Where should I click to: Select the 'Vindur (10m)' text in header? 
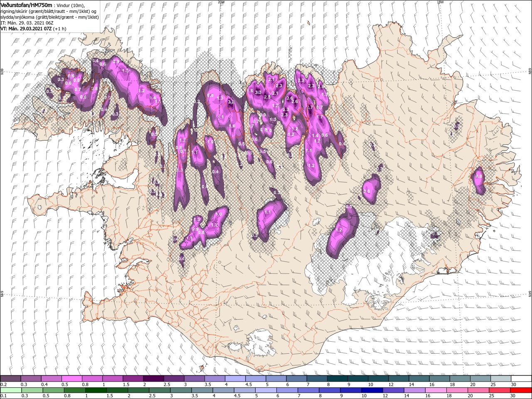click(71, 5)
